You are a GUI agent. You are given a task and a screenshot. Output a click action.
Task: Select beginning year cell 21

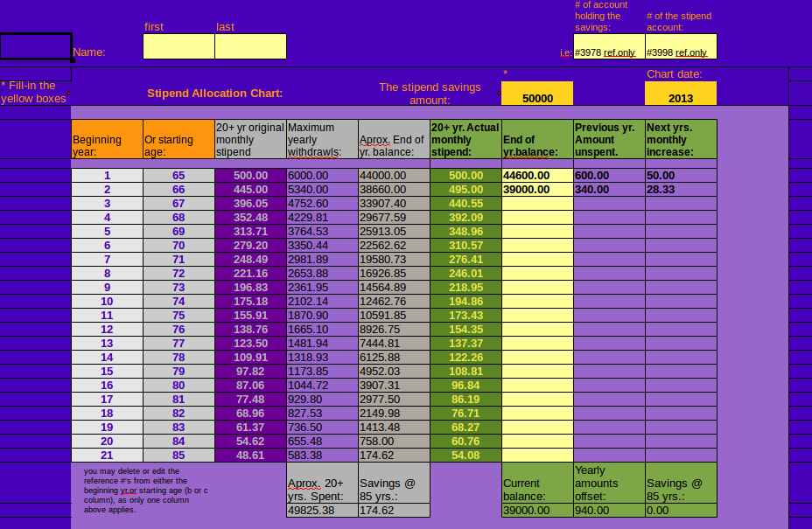click(108, 455)
